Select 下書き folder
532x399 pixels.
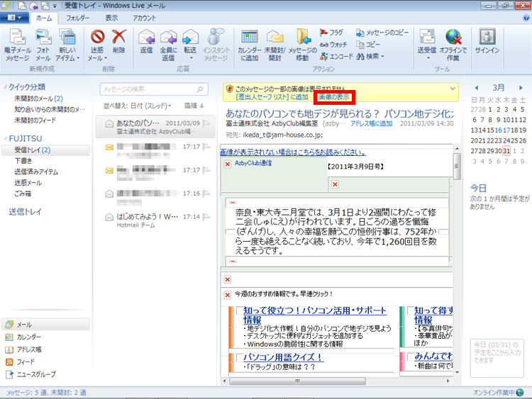23,161
